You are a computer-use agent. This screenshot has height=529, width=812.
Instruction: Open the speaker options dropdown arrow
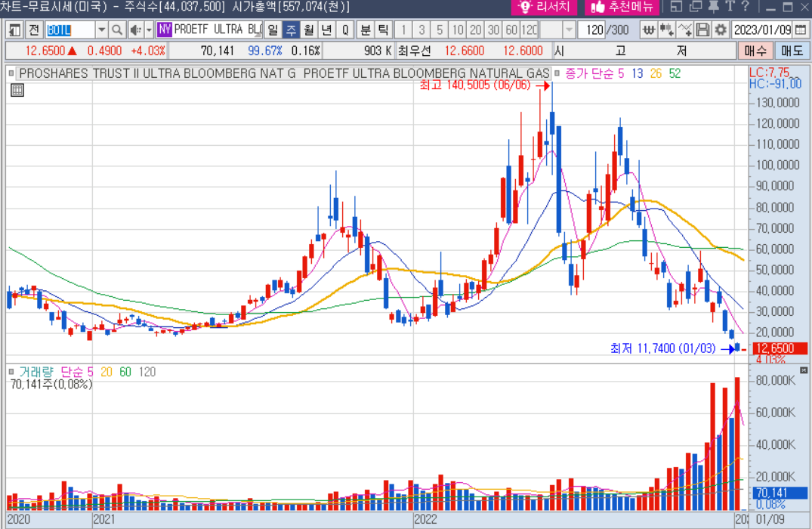pyautogui.click(x=149, y=30)
